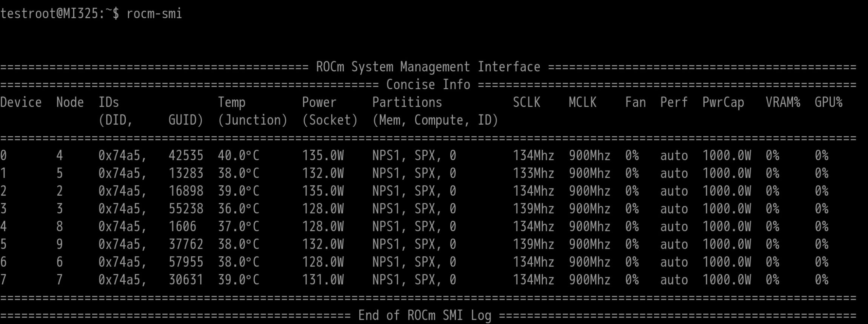Click the 'MCLK' column header
The height and width of the screenshot is (324, 868).
pos(582,102)
